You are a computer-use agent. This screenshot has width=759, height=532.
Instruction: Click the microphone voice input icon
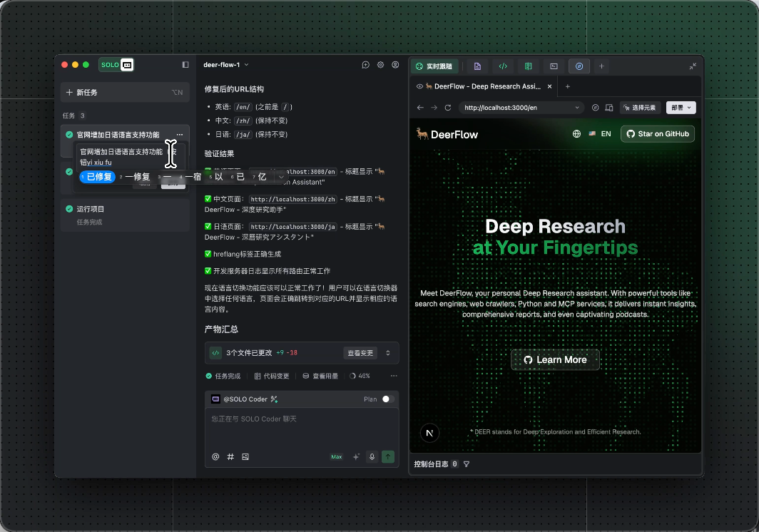[x=372, y=456]
